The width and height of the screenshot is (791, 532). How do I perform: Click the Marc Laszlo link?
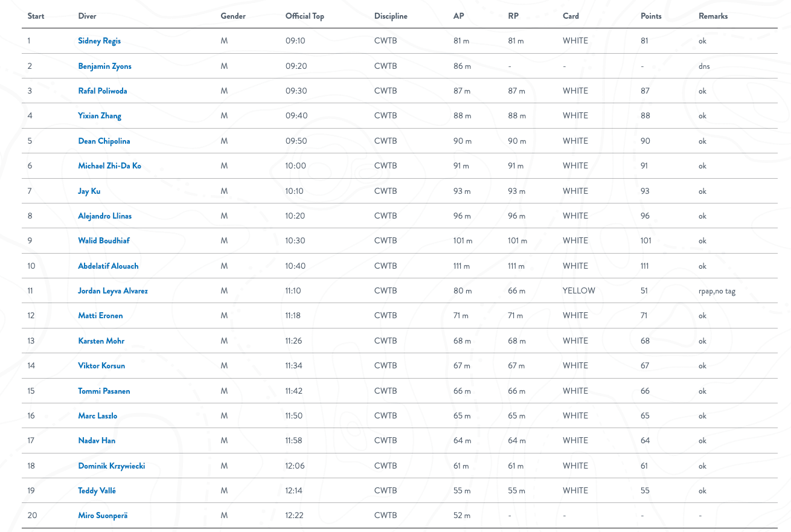tap(98, 416)
